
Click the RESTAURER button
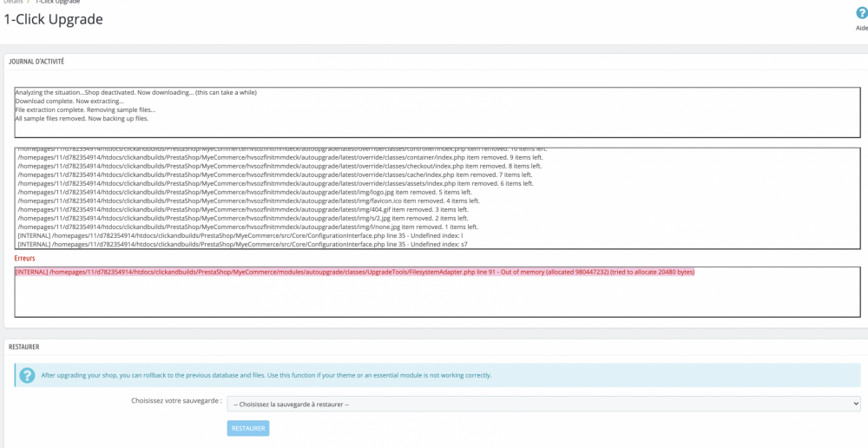point(248,429)
